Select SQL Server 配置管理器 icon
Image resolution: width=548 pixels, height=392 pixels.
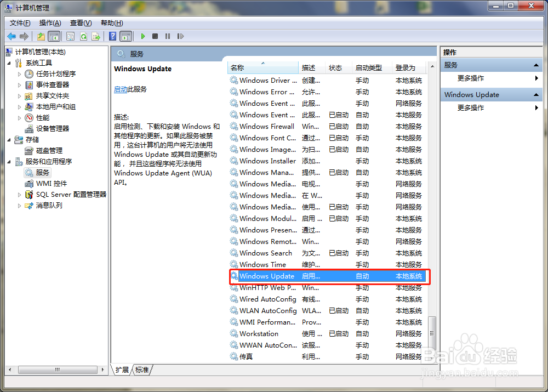29,195
